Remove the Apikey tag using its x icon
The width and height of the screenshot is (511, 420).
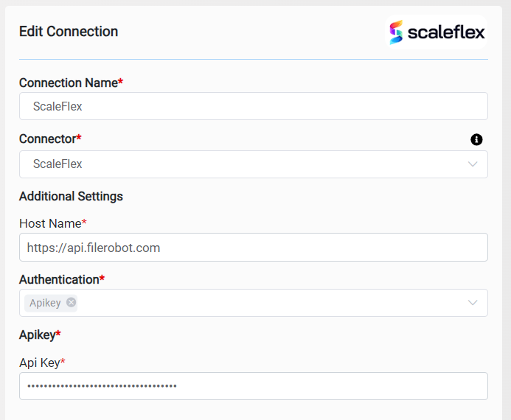tap(71, 302)
